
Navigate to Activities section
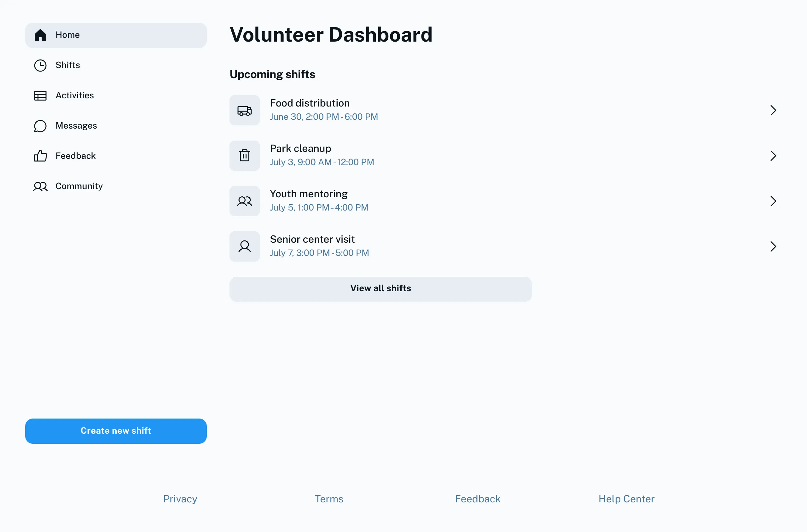[x=116, y=96]
